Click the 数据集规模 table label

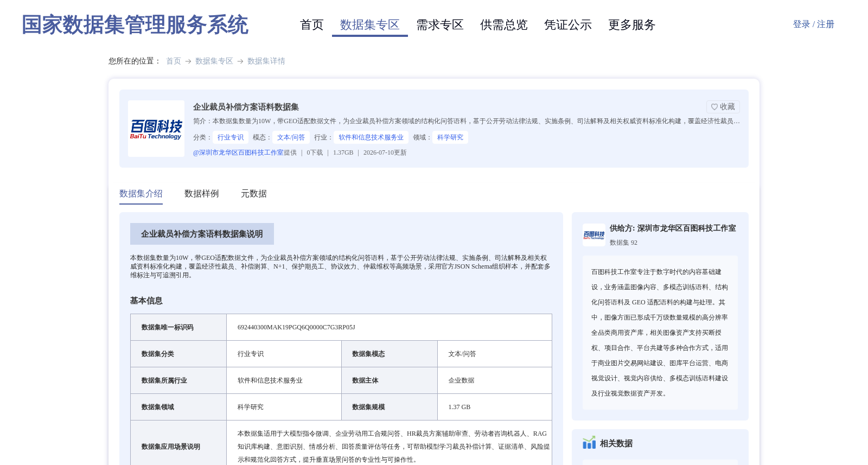[368, 407]
